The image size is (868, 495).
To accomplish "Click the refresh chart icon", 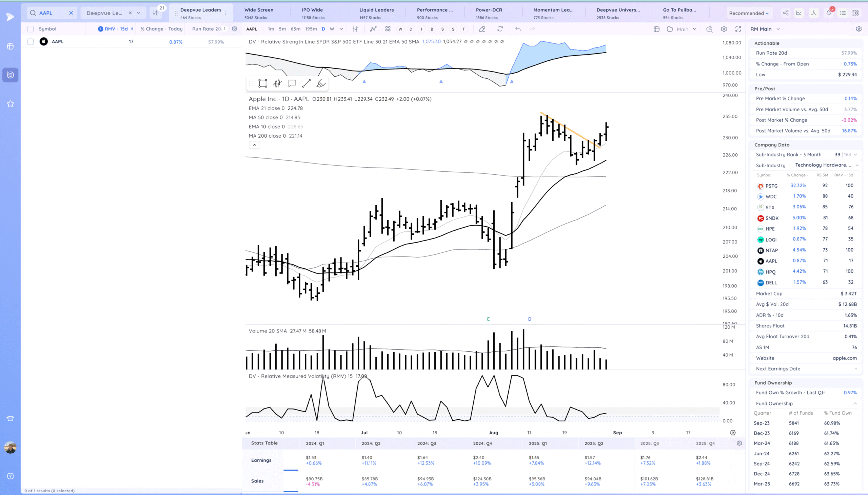I will pyautogui.click(x=500, y=29).
